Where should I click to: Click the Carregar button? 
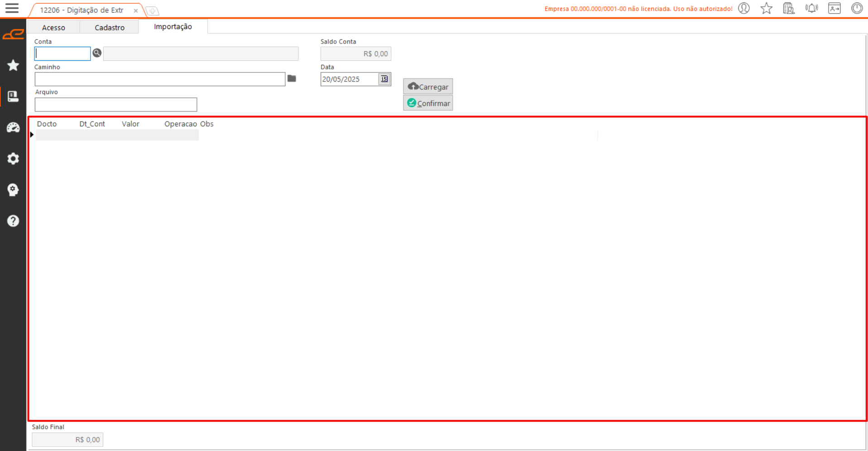coord(428,86)
